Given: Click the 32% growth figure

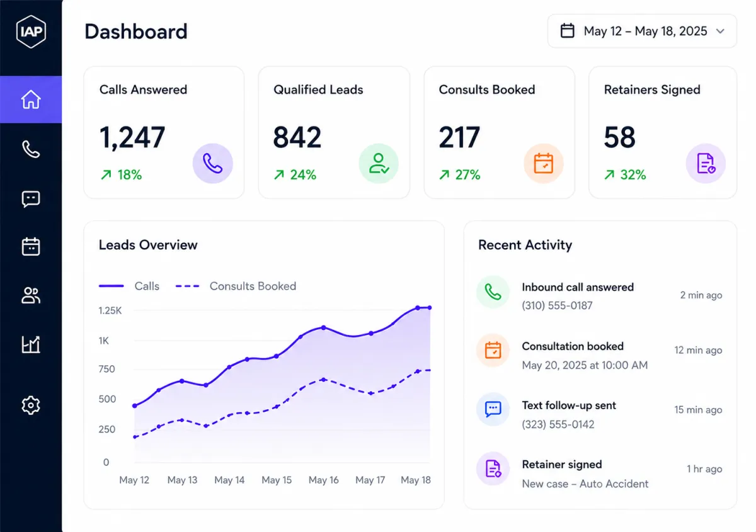Looking at the screenshot, I should 633,175.
